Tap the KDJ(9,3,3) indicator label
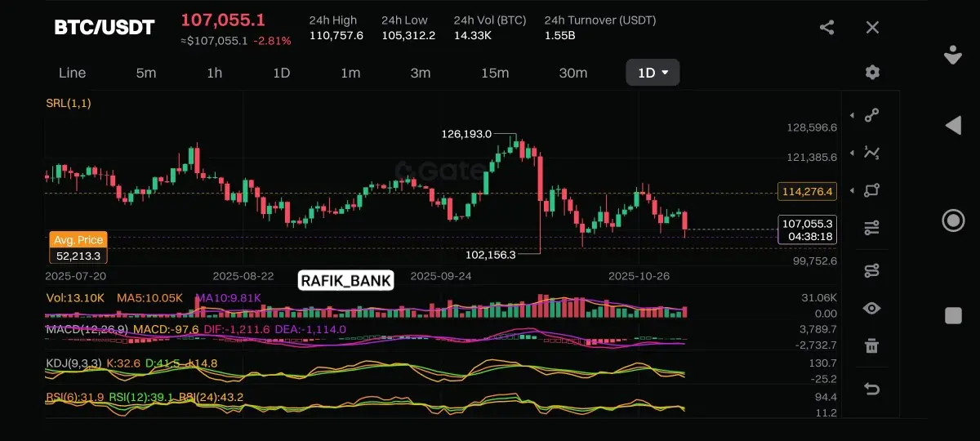 coord(75,363)
